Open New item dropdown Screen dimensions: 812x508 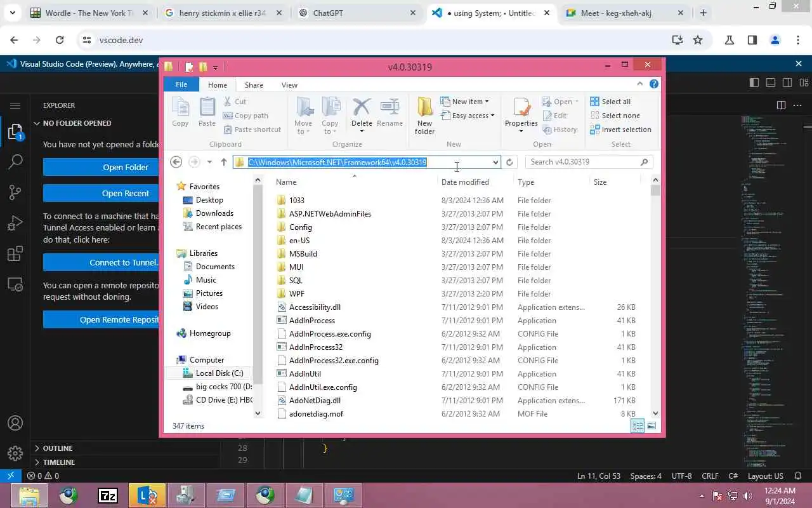pos(464,102)
